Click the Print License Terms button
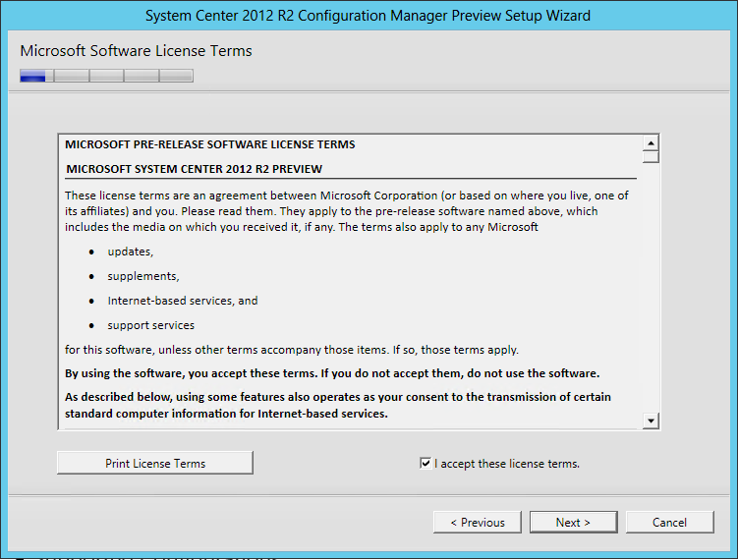This screenshot has height=560, width=738. (x=155, y=463)
